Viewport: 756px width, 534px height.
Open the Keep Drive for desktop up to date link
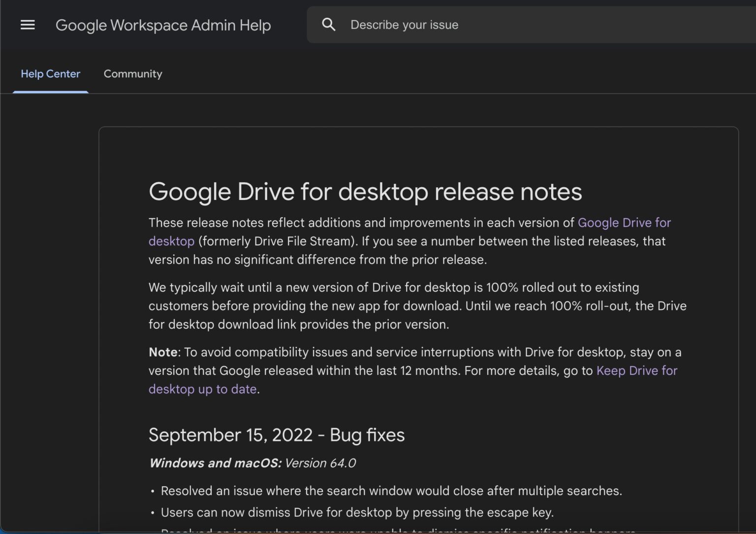pyautogui.click(x=636, y=370)
